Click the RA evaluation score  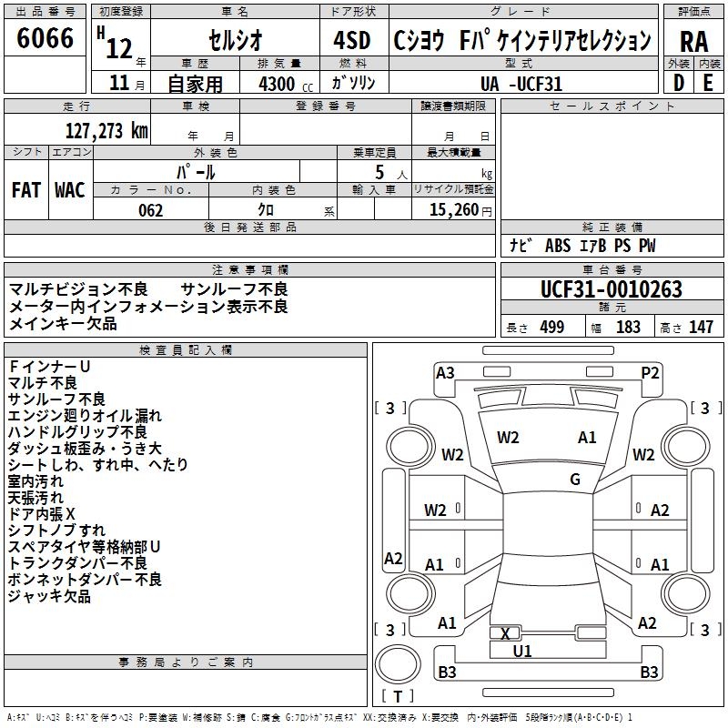click(693, 42)
